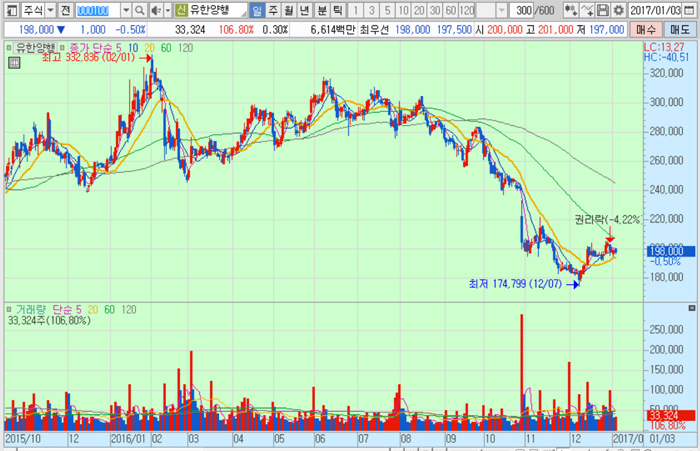Screen dimensions: 700x451
Task: Open the stock code history dropdown
Action: coord(125,10)
